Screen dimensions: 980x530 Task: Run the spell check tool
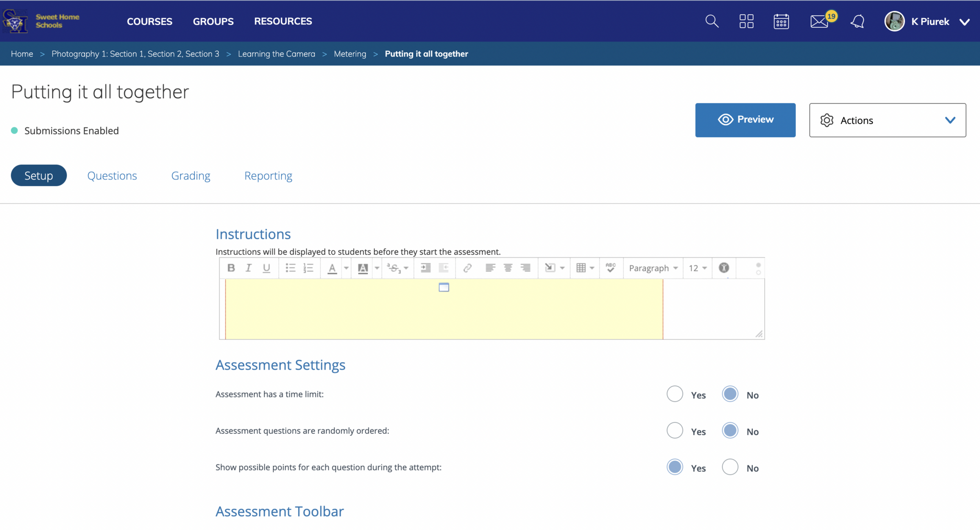(611, 268)
